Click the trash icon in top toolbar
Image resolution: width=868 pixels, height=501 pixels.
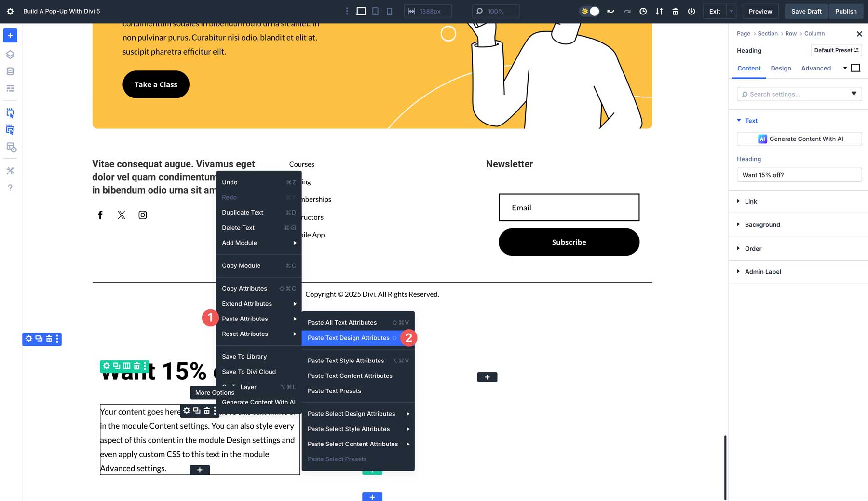pyautogui.click(x=675, y=11)
